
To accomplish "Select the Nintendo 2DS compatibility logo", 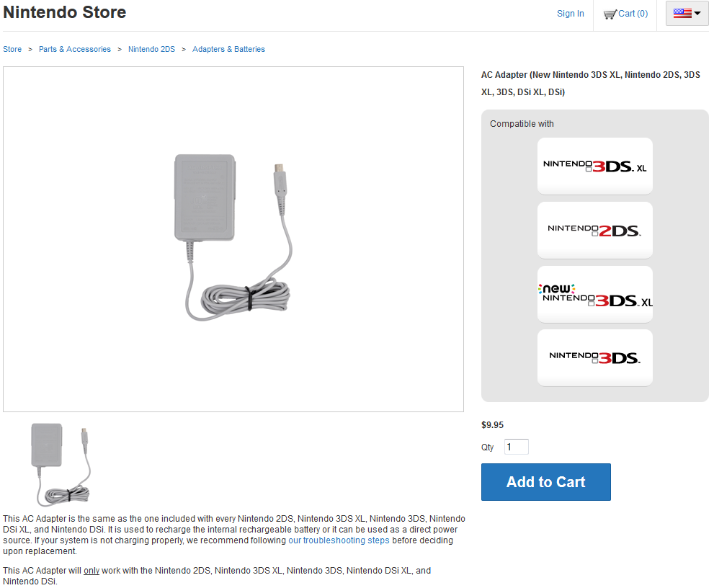I will click(594, 231).
